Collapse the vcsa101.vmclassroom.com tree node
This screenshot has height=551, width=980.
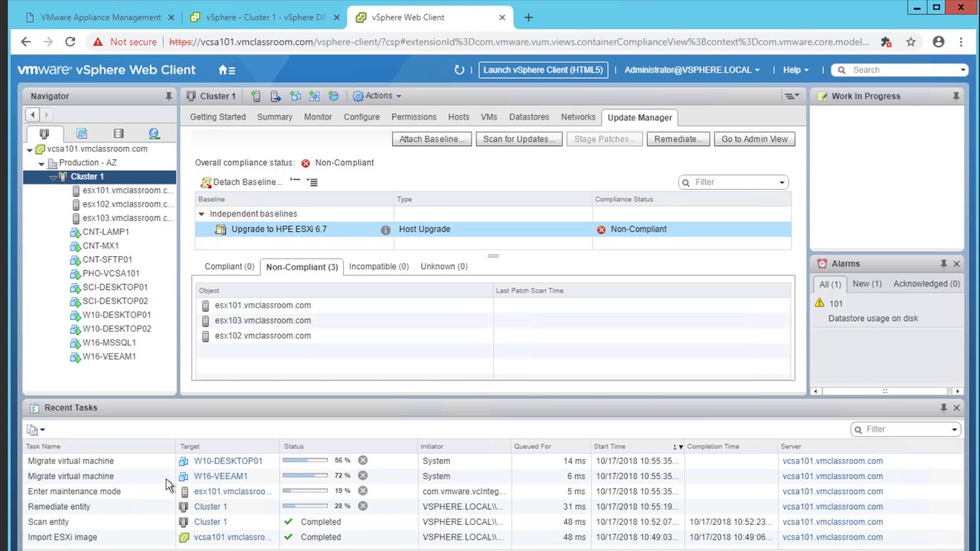point(31,149)
